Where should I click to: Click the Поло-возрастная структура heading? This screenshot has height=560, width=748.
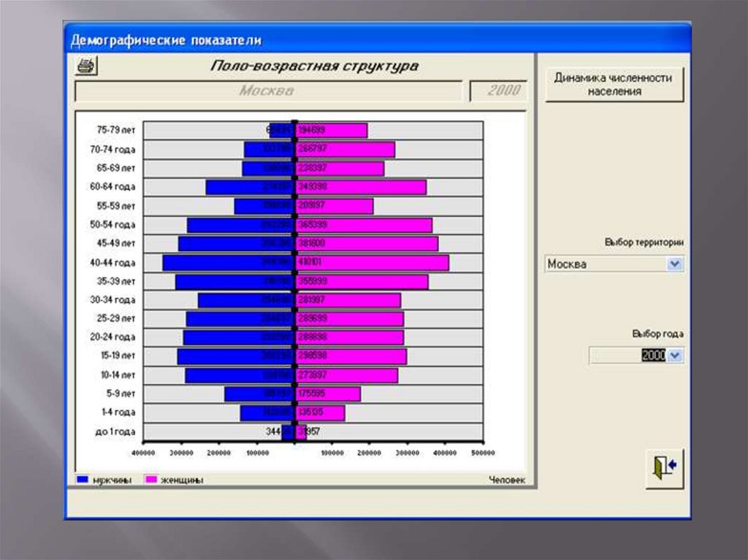click(315, 66)
